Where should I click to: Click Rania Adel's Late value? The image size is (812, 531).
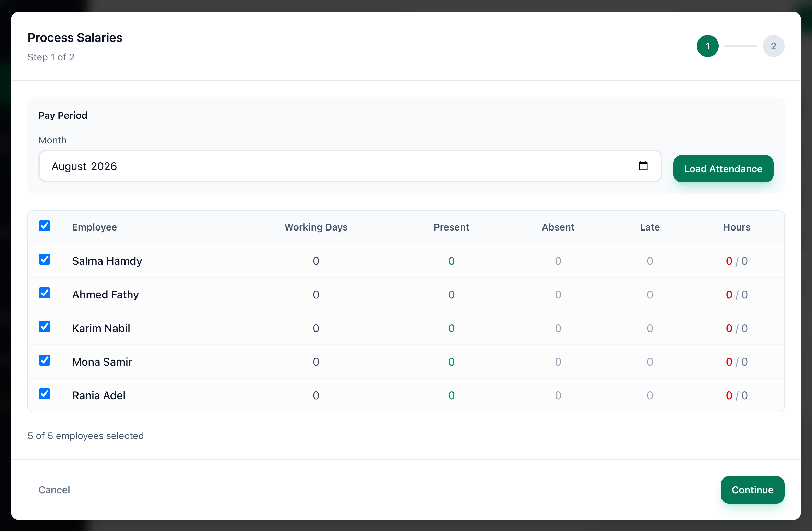pos(650,396)
